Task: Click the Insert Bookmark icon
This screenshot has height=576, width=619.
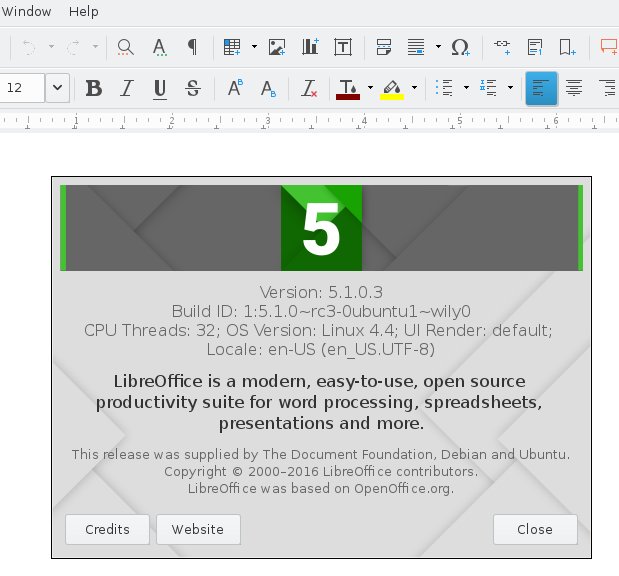Action: [567, 47]
